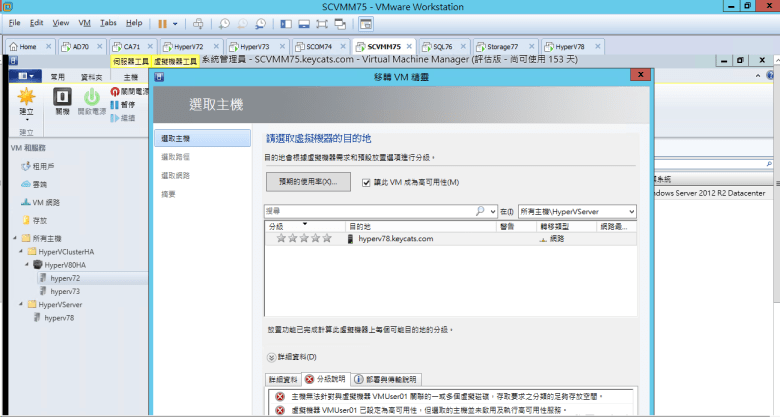Image resolution: width=780 pixels, height=417 pixels.
Task: Open the VM menu in the menu bar
Action: 84,22
